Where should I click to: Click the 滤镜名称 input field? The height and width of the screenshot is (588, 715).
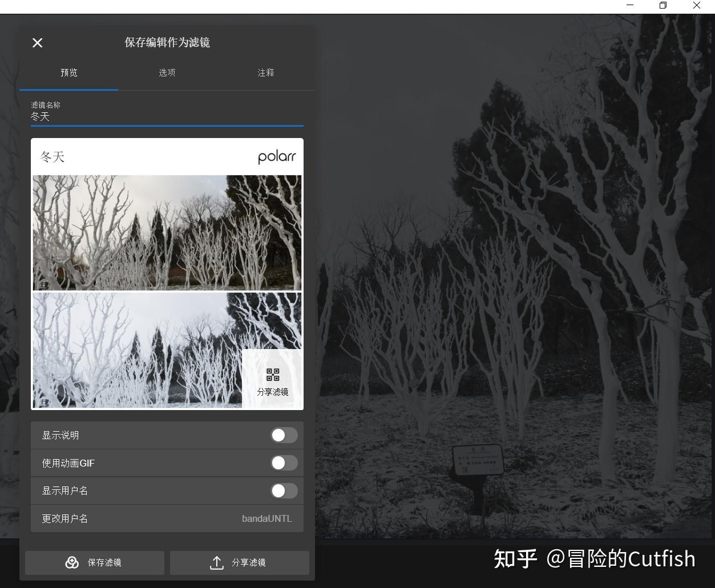(x=167, y=117)
